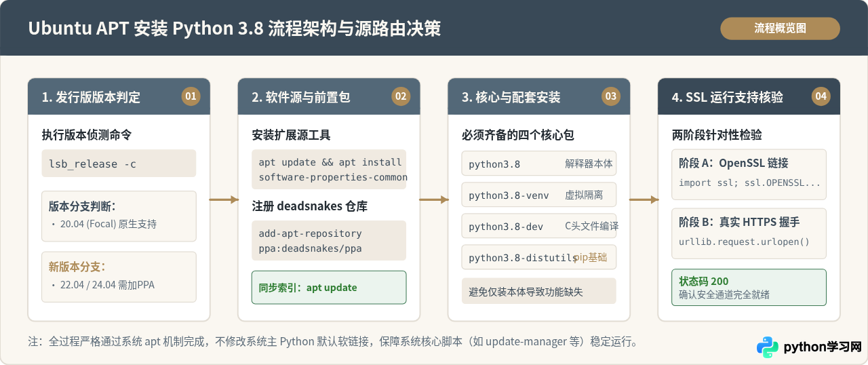Click the footer note starting with 注:全过程严格通过系统 apt

333,342
